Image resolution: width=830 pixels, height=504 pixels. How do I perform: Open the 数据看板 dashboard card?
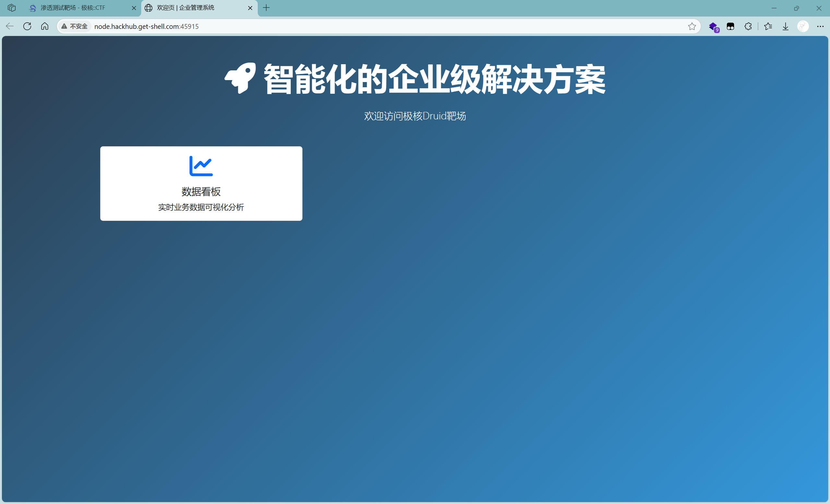click(201, 184)
